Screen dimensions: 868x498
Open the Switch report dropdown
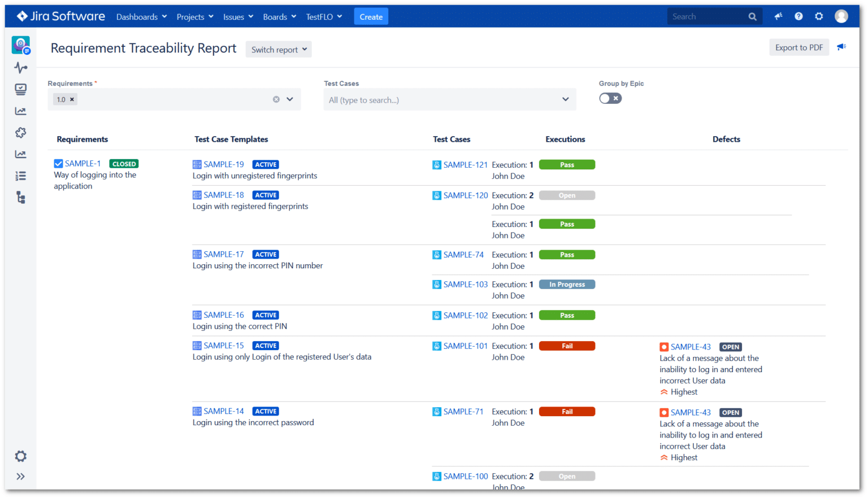[x=279, y=49]
